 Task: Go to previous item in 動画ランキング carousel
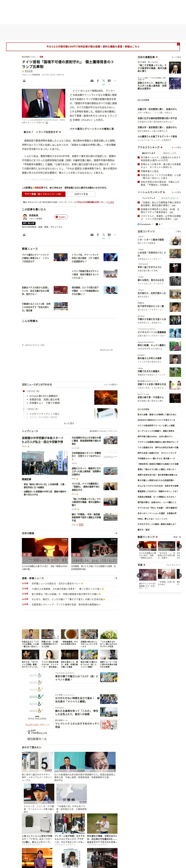139,546
